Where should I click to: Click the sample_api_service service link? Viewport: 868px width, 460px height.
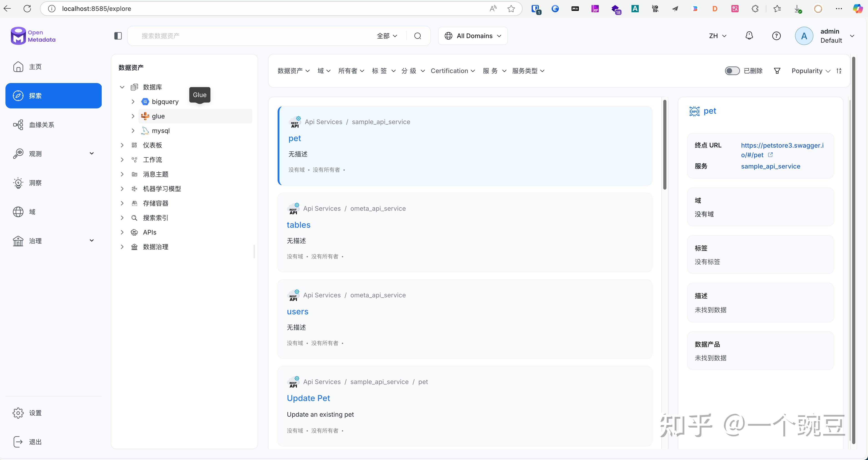[x=771, y=166]
